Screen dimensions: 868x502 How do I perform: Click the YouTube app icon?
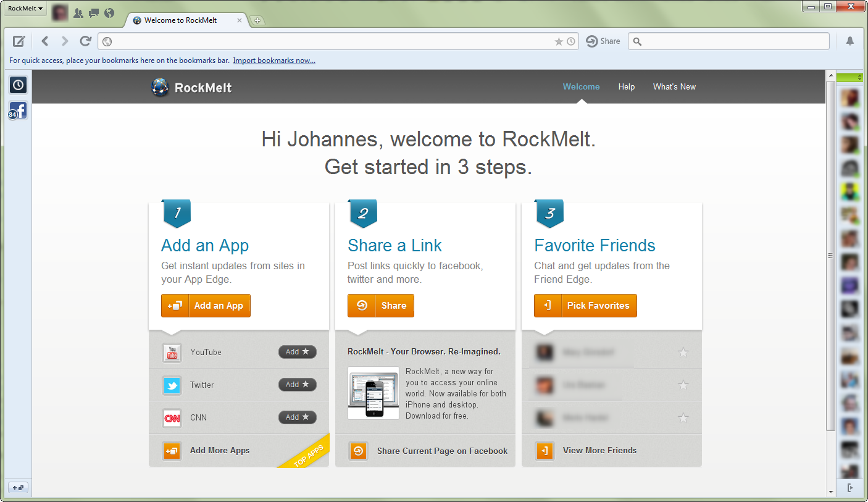click(172, 353)
